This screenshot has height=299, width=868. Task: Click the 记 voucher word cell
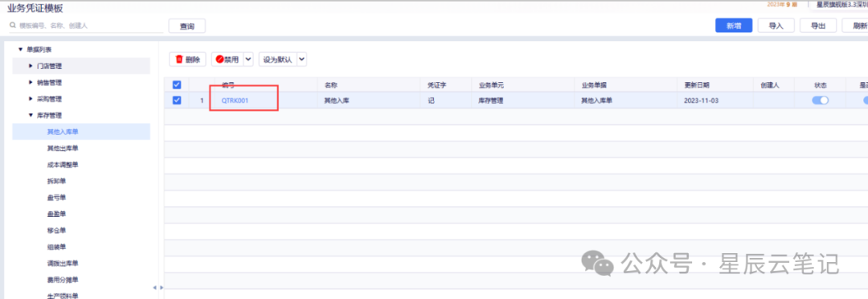coord(432,100)
